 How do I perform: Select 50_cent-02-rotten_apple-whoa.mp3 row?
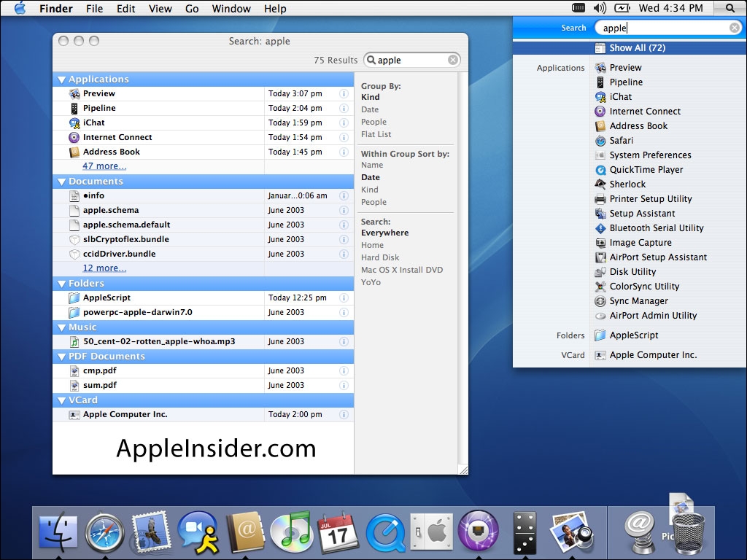pyautogui.click(x=204, y=341)
